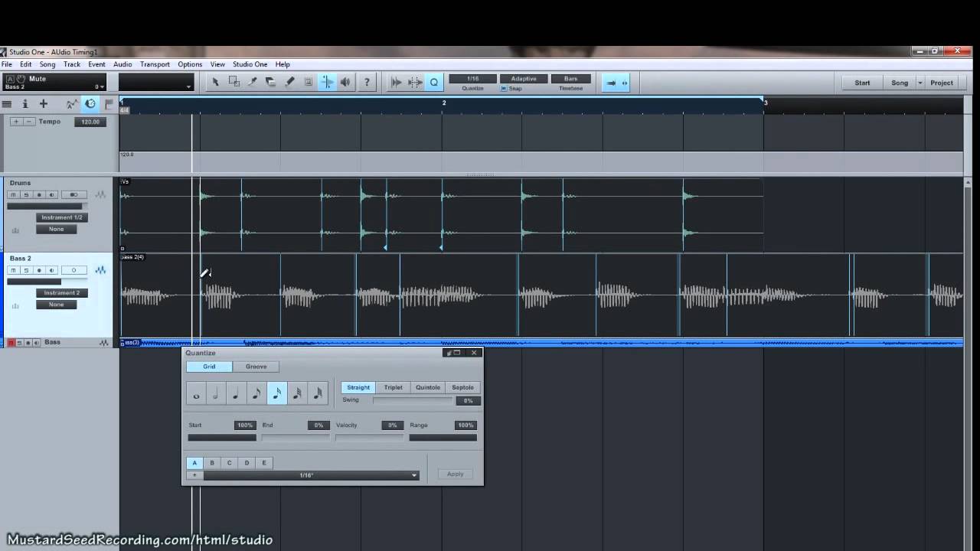Select 64th note value in Quantize
Screen dimensions: 980x551
tap(318, 393)
